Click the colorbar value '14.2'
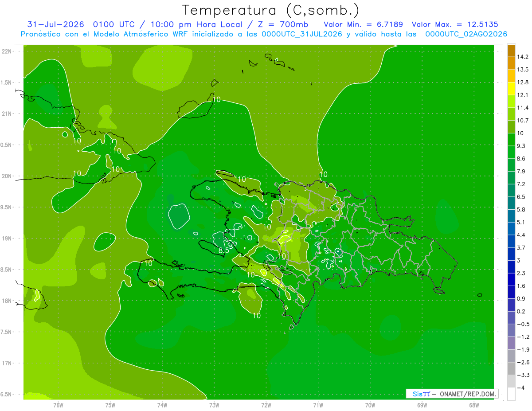 click(523, 57)
